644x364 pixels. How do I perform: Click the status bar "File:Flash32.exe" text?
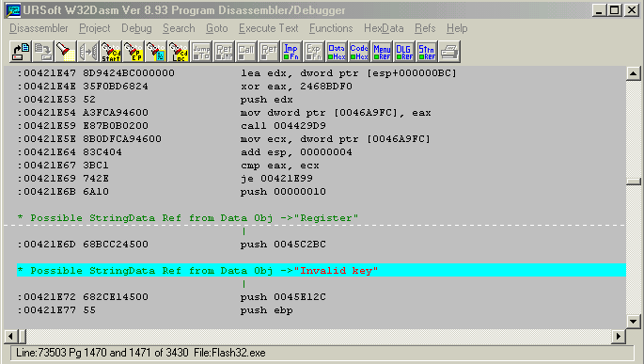coord(229,353)
